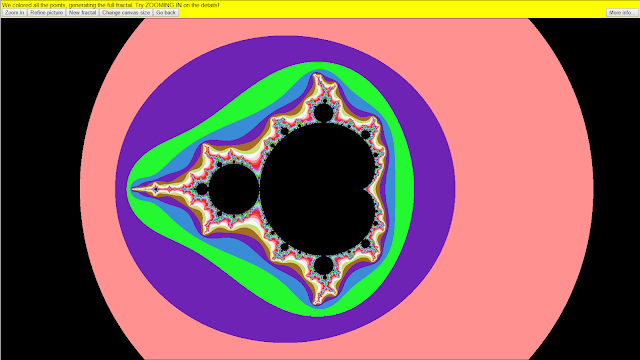Open the Change canvas size option
640x360 pixels.
126,13
